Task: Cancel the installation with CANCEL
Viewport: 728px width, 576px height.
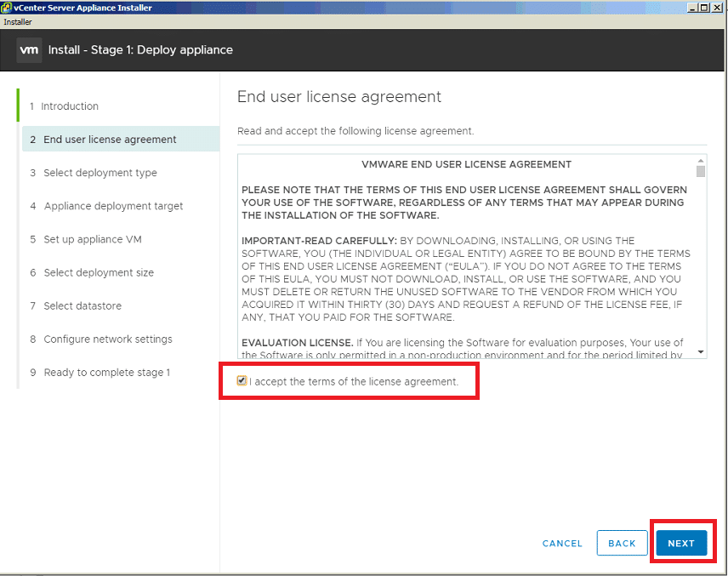Action: point(562,544)
